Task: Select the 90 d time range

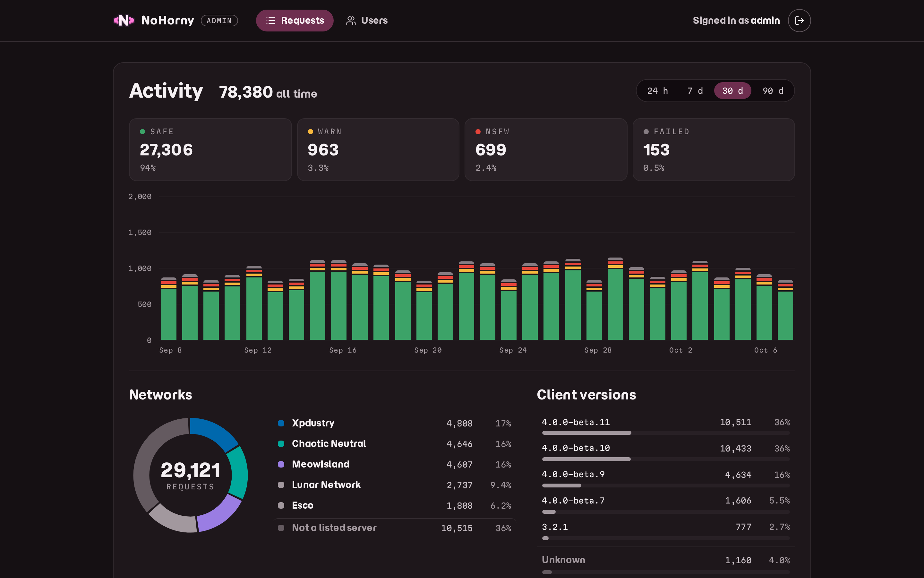Action: tap(773, 91)
